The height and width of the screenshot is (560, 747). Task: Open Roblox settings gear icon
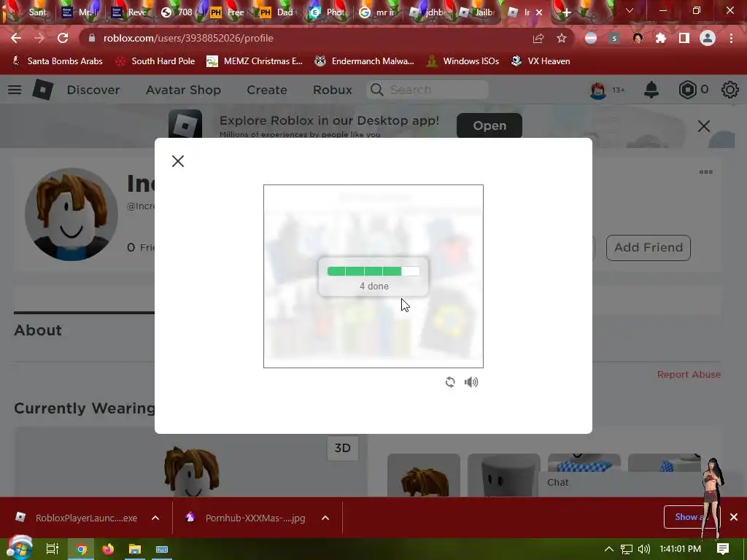(729, 90)
